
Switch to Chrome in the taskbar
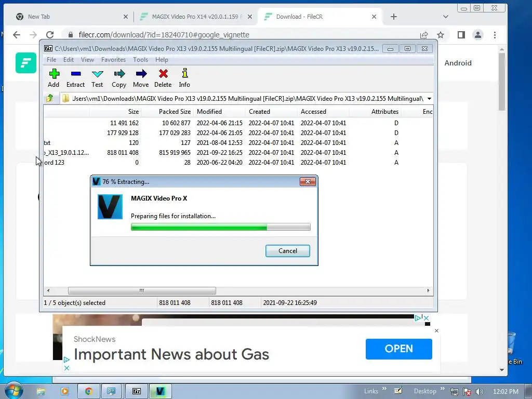(x=88, y=391)
